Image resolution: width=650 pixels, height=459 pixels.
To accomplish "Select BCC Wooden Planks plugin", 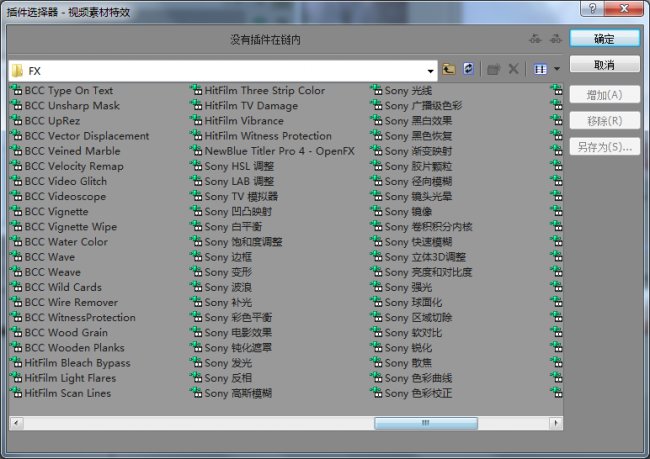I will click(x=68, y=348).
